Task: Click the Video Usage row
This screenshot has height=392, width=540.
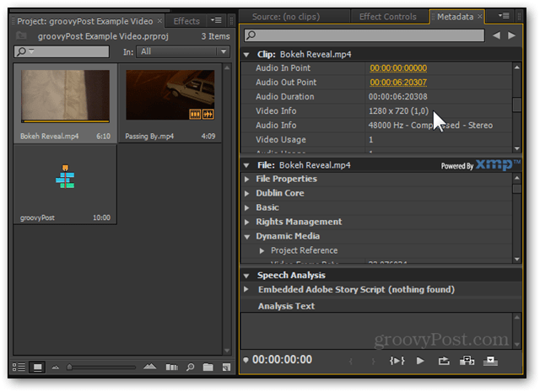Action: [x=377, y=139]
